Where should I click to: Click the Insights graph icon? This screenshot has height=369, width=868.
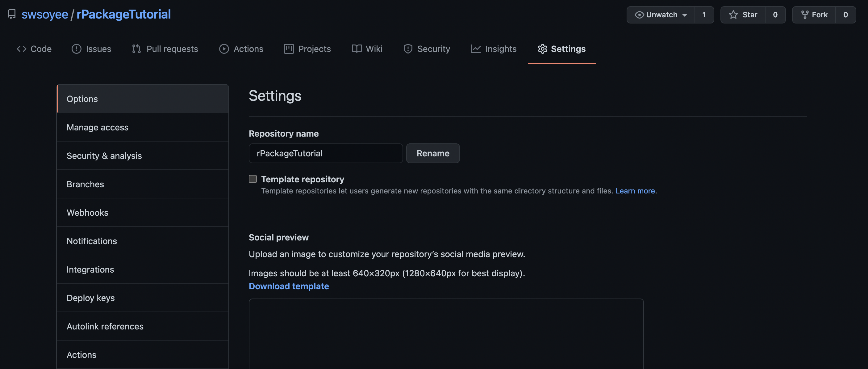(475, 49)
